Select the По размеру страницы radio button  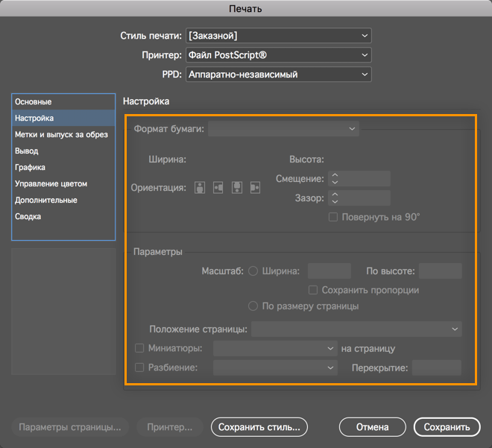(253, 306)
